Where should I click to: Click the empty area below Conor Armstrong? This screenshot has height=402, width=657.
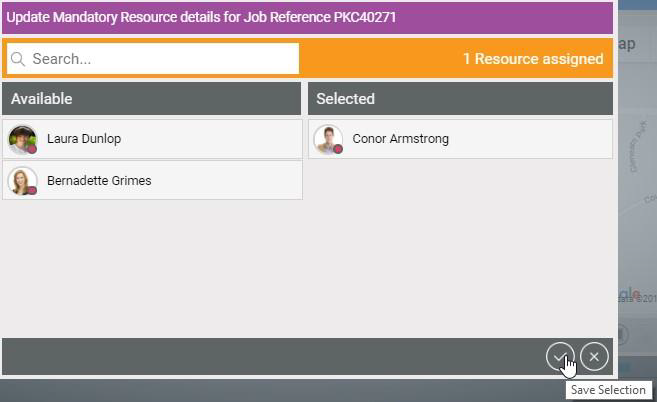(x=460, y=247)
